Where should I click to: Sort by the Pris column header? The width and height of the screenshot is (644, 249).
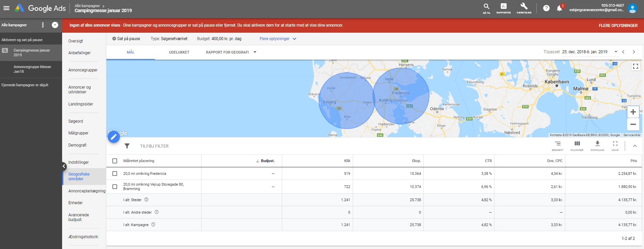(x=634, y=161)
